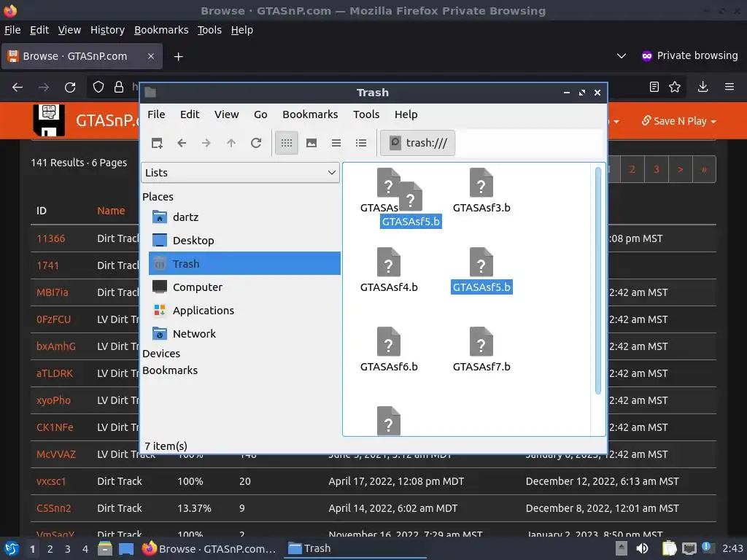
Task: Open Trash window Bookmarks menu
Action: point(310,114)
